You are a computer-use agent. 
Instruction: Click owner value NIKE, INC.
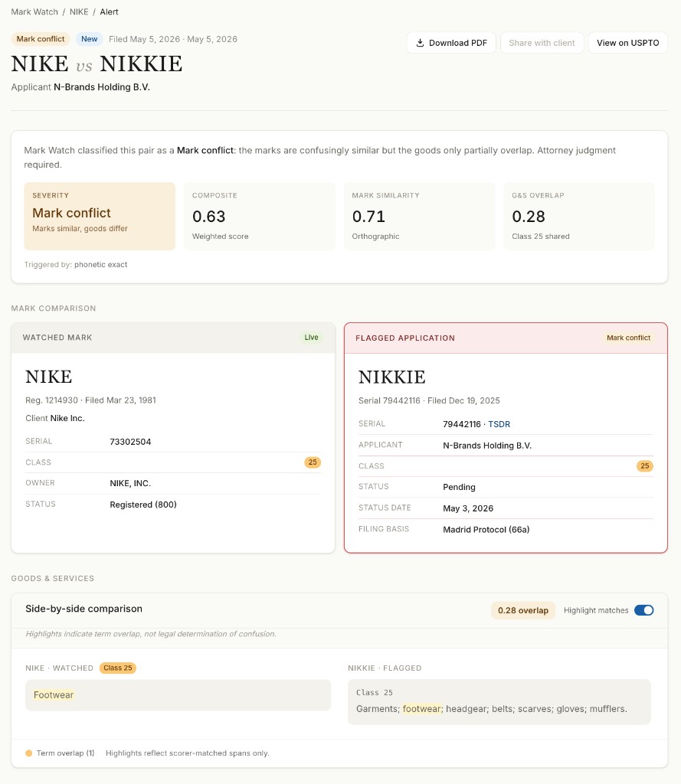pyautogui.click(x=130, y=484)
